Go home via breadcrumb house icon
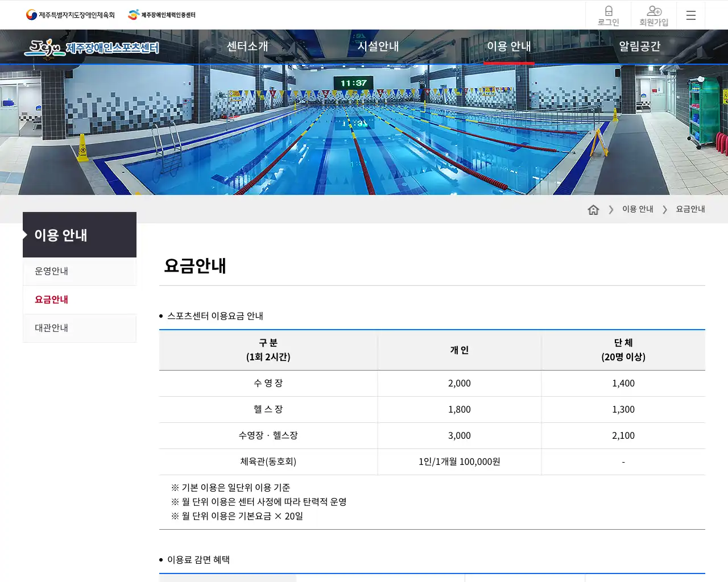Viewport: 728px width, 582px height. (x=593, y=210)
